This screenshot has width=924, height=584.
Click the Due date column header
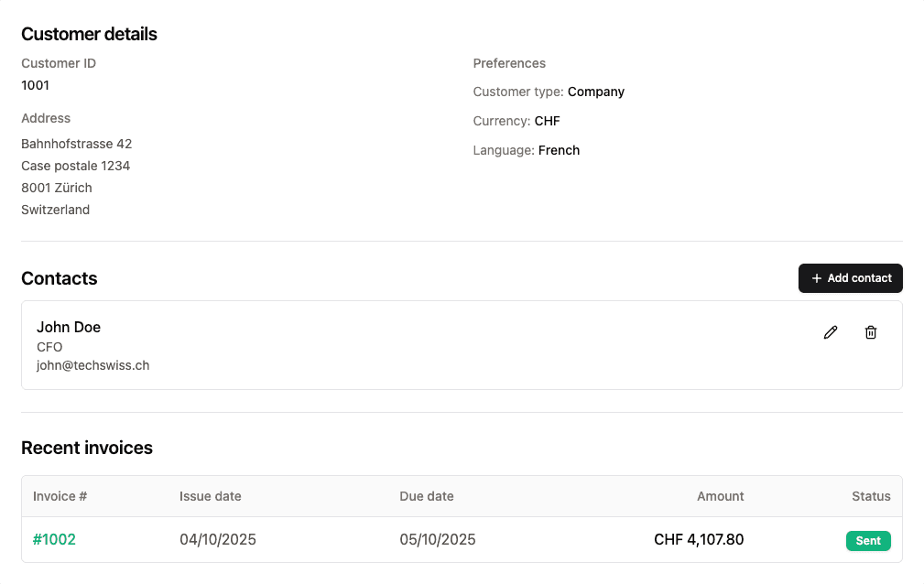[x=427, y=496]
